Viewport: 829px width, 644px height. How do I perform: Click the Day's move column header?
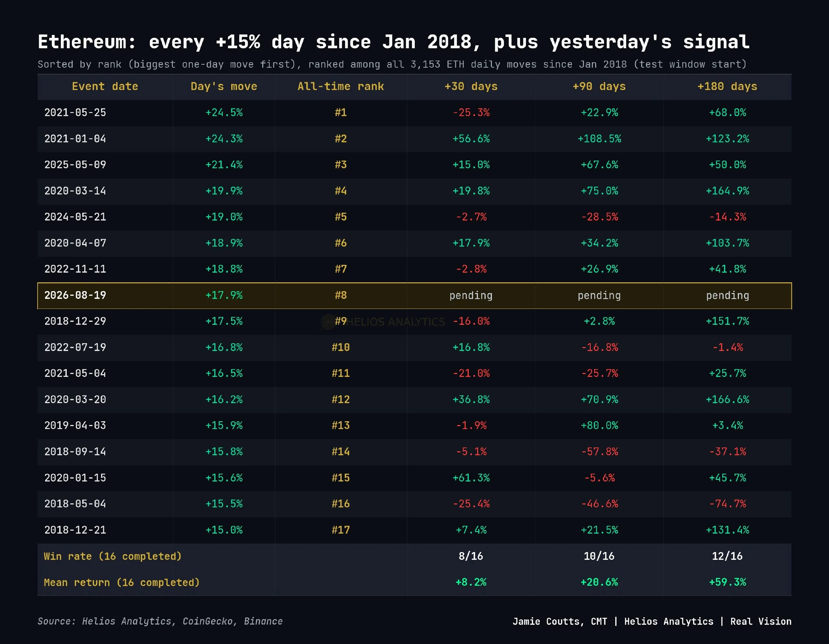[x=224, y=86]
